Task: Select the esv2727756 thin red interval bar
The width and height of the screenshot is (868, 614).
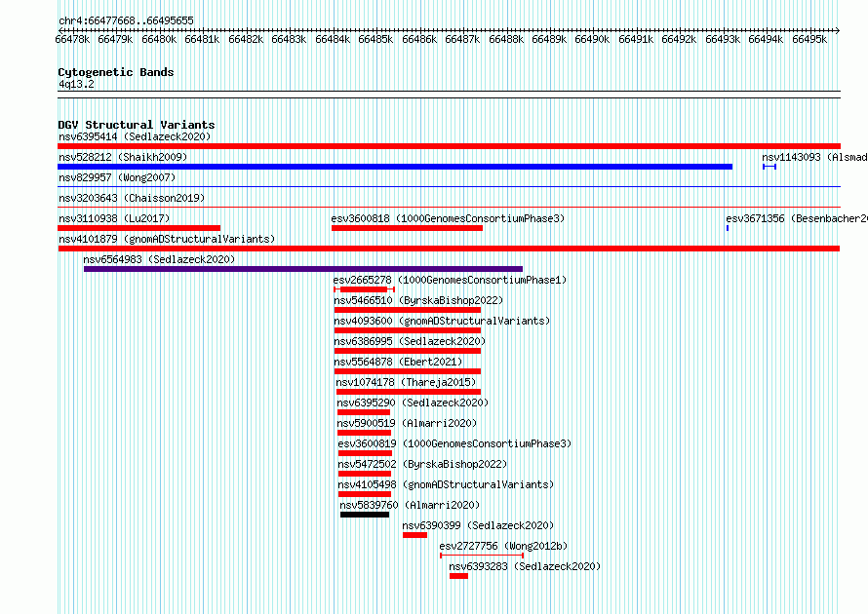Action: click(482, 556)
